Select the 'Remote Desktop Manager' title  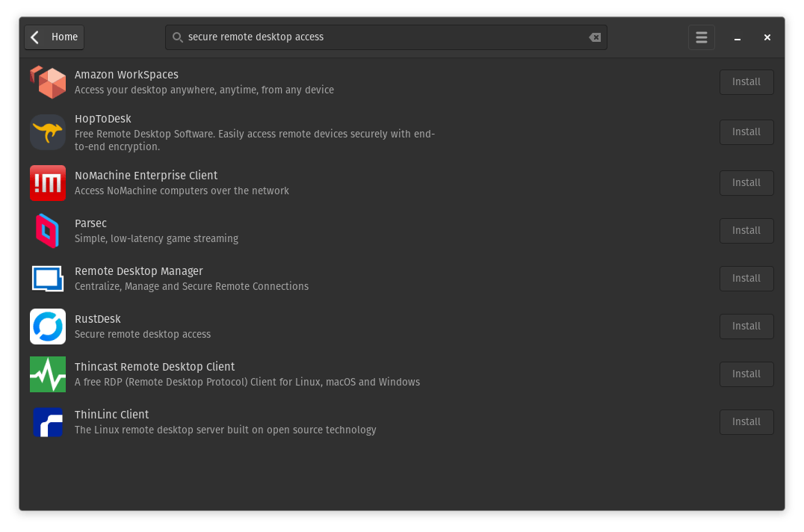click(x=139, y=271)
